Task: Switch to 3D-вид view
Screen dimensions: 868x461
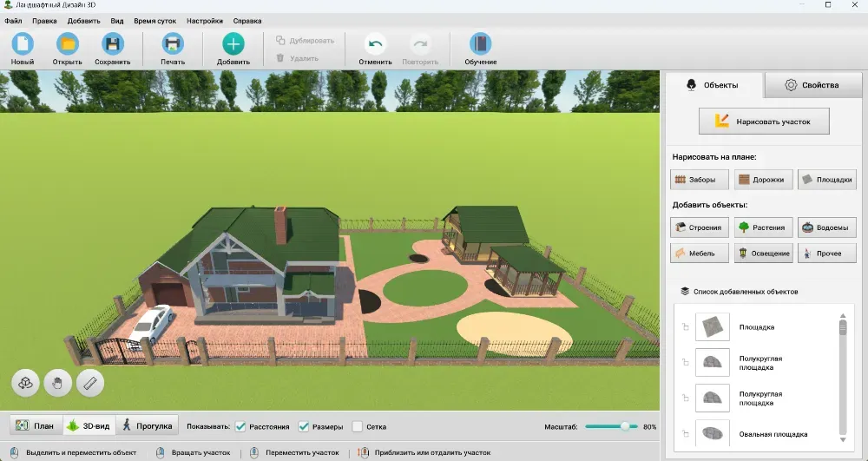Action: click(89, 425)
